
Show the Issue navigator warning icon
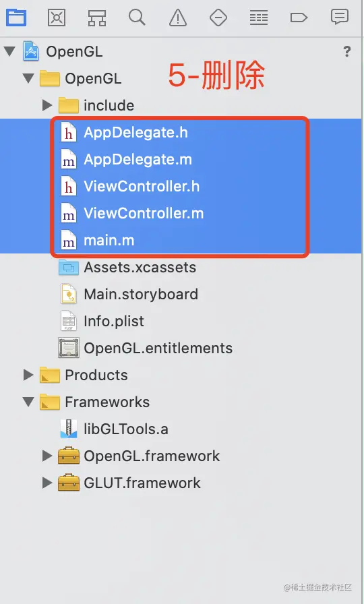pyautogui.click(x=177, y=18)
